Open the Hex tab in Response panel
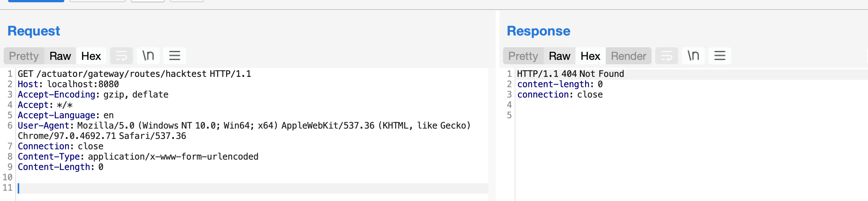Viewport: 868px width, 201px height. point(591,56)
